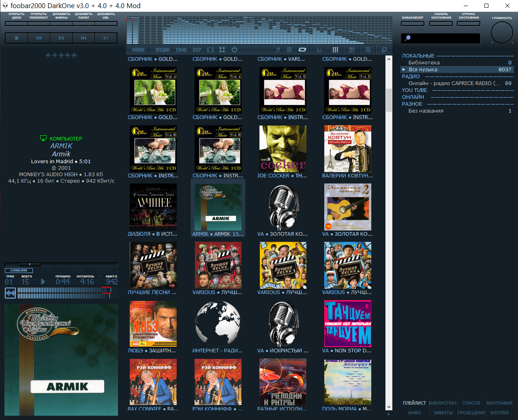
Task: Click the arrow-into-box icon
Action: (289, 50)
